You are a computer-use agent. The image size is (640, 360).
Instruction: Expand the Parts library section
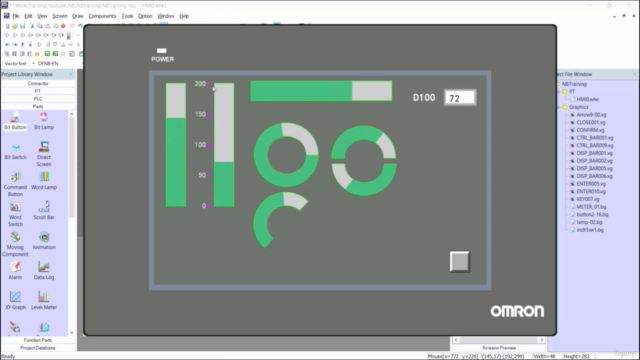pos(38,106)
